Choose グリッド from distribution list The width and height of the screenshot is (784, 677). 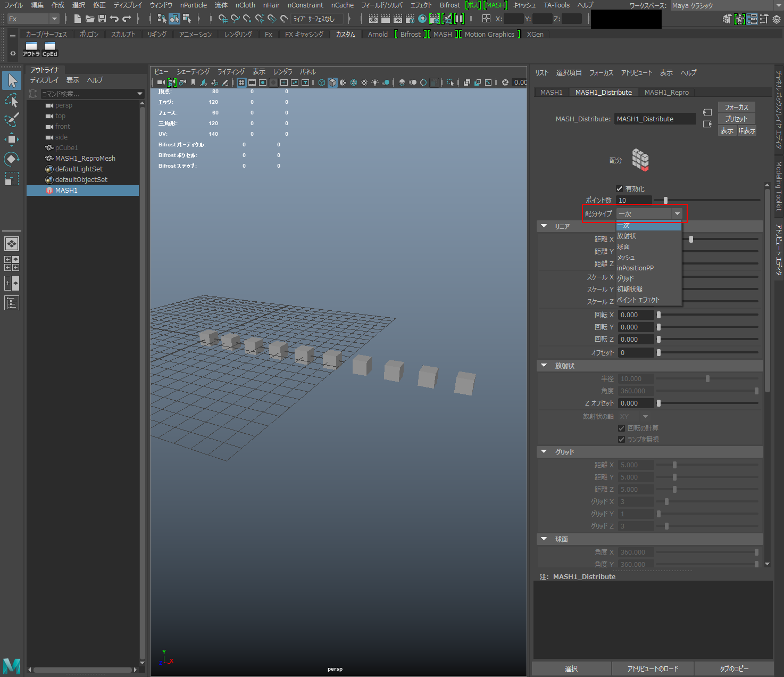tap(649, 278)
